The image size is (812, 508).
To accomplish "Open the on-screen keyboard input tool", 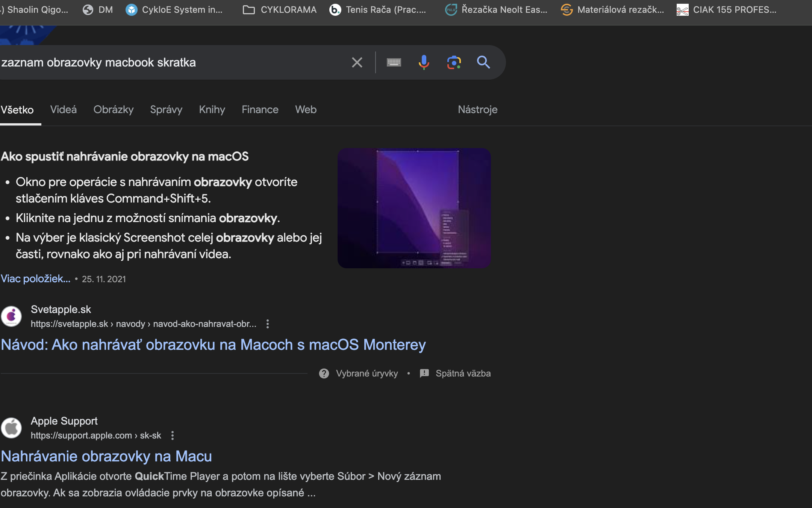I will (394, 62).
